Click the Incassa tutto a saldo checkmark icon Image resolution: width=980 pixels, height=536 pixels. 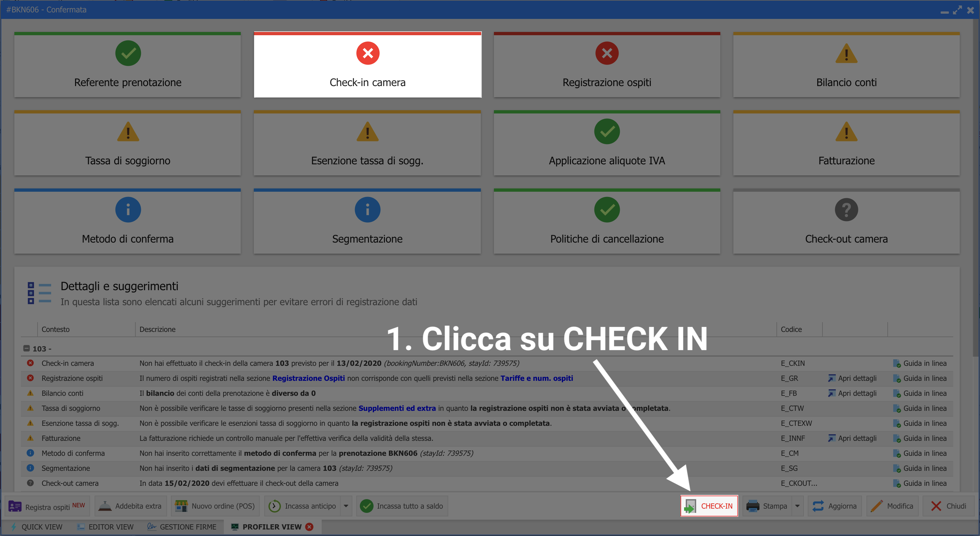pos(366,506)
